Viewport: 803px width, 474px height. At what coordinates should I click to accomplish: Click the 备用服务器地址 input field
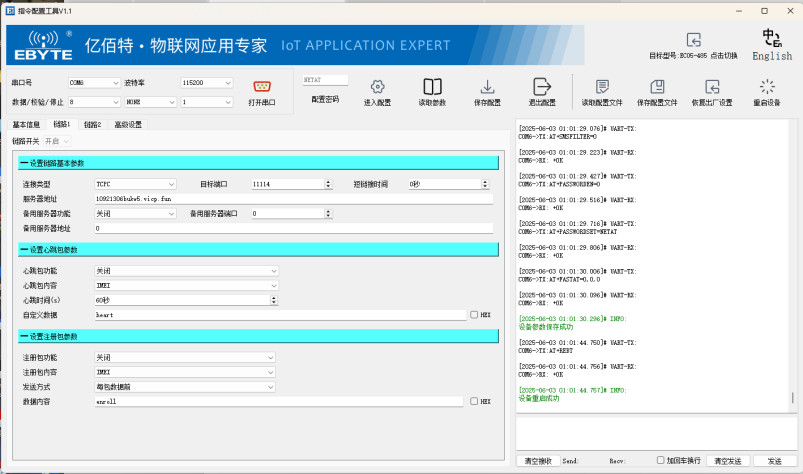(293, 228)
